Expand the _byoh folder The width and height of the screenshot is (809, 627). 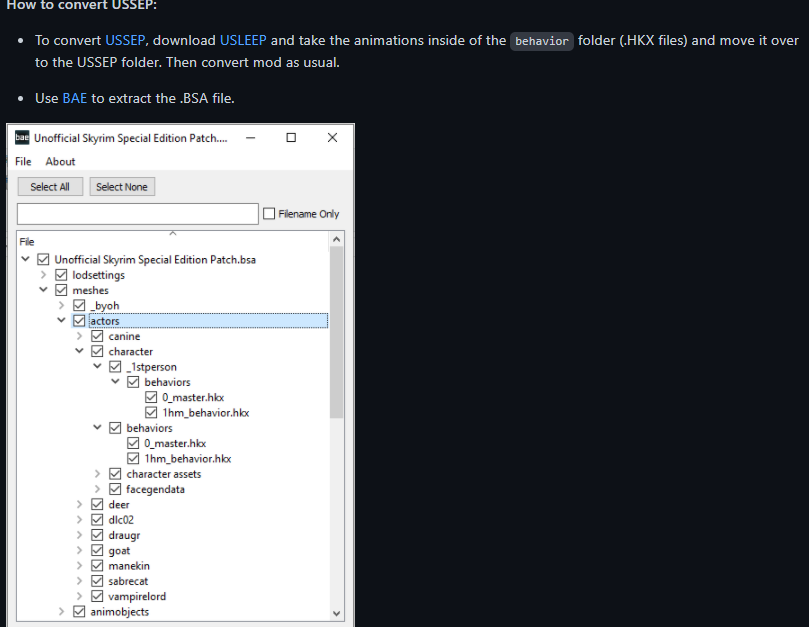(61, 306)
